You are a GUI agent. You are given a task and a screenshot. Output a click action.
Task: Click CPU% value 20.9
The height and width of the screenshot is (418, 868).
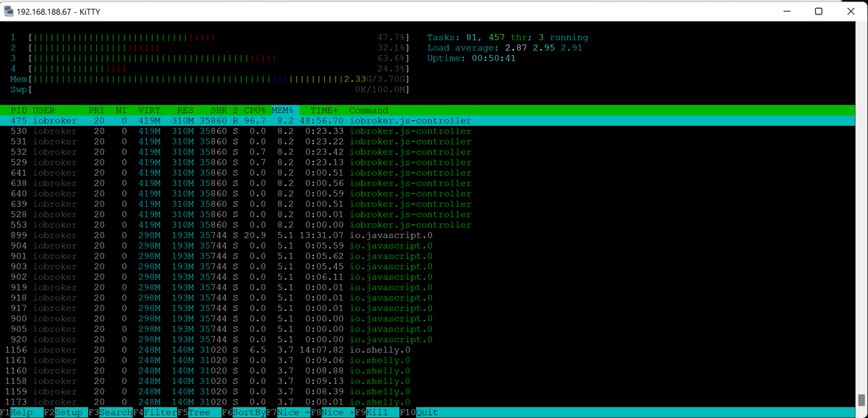point(255,235)
